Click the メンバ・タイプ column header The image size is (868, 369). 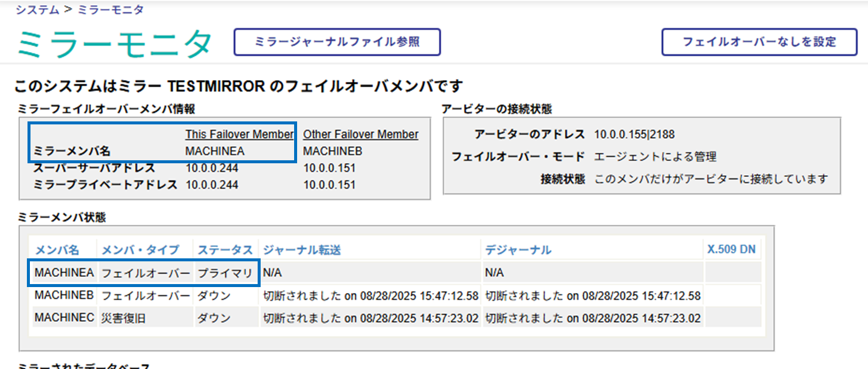[x=140, y=250]
